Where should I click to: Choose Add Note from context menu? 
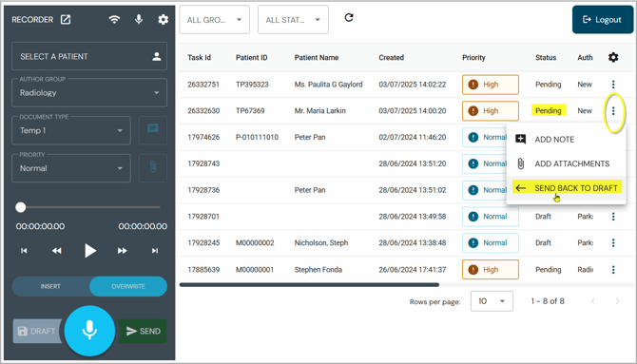[x=566, y=140]
